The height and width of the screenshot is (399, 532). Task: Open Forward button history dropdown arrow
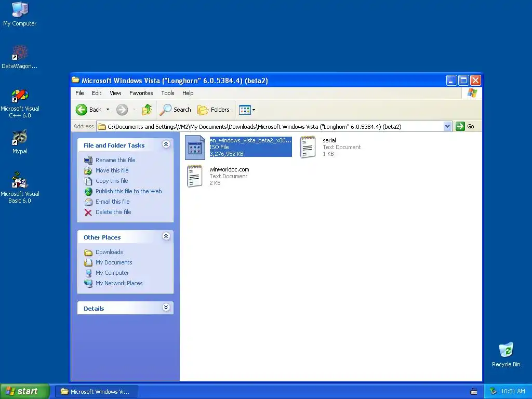[134, 110]
